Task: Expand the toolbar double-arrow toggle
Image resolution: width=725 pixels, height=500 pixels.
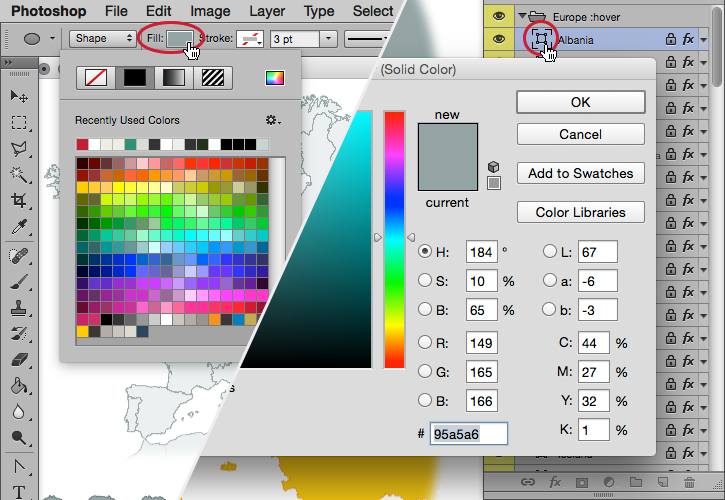Action: pos(8,62)
